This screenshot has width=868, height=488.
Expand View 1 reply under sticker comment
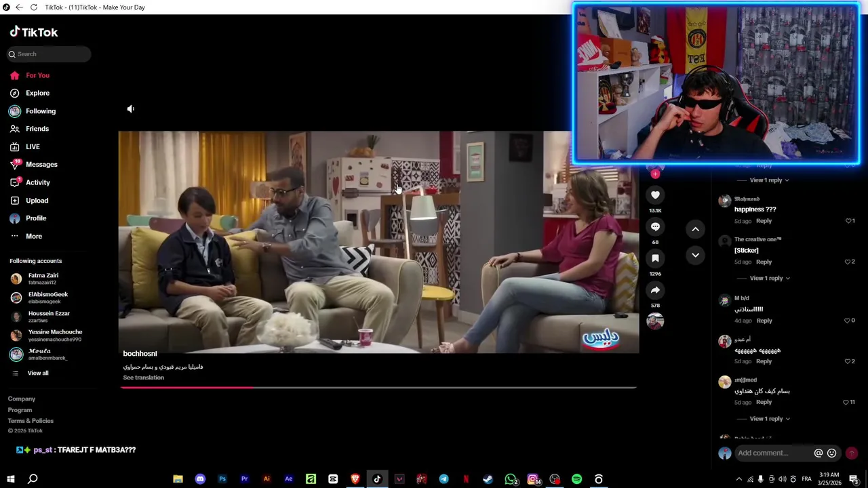769,278
